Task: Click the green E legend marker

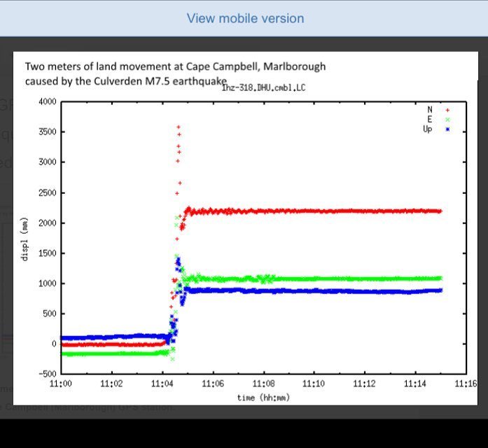Action: tap(447, 120)
